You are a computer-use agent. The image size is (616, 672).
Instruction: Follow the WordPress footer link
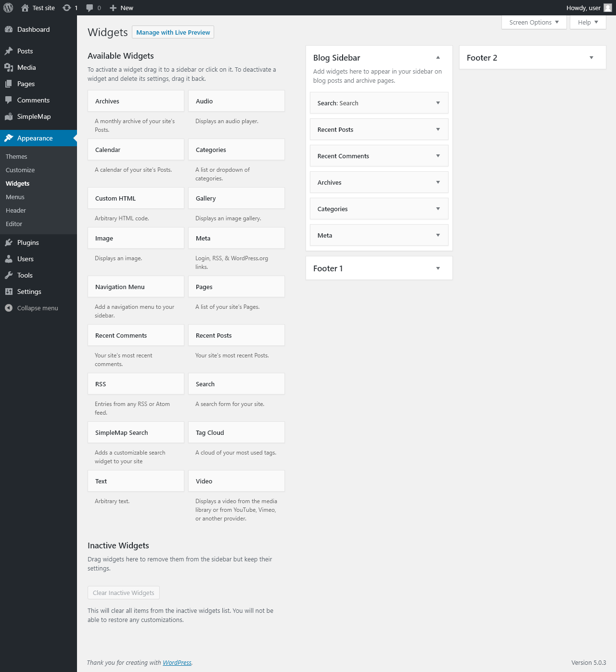coord(177,662)
